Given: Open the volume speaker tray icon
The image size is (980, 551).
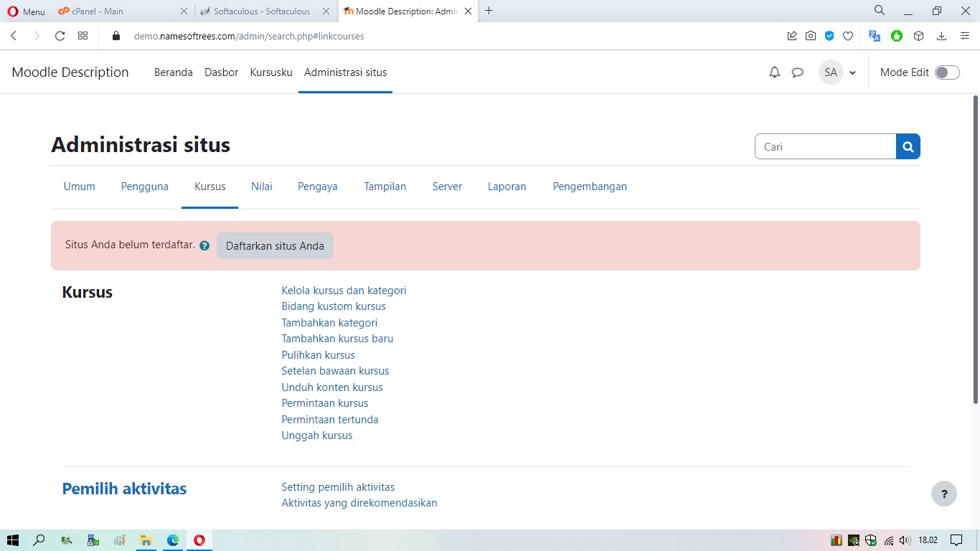Looking at the screenshot, I should (905, 540).
